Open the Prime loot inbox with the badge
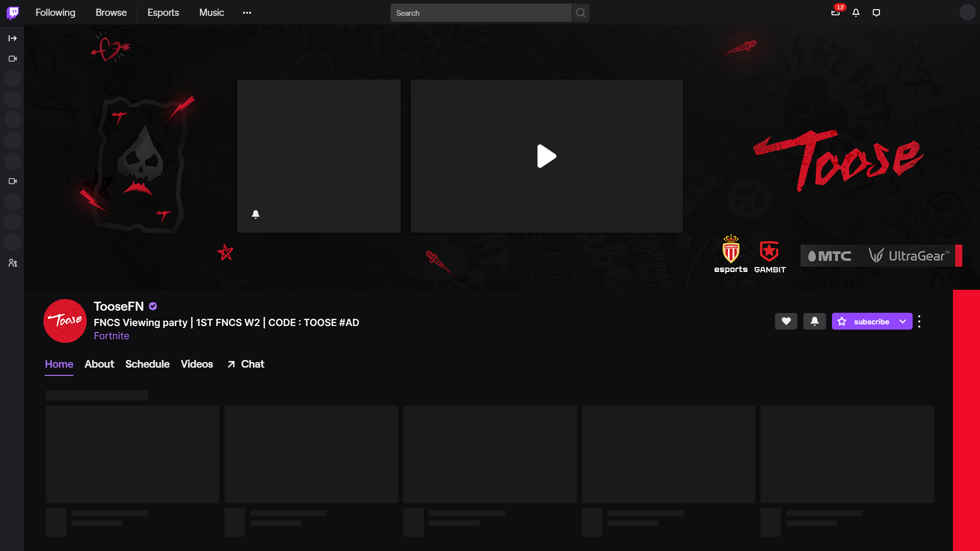The image size is (980, 551). (836, 13)
